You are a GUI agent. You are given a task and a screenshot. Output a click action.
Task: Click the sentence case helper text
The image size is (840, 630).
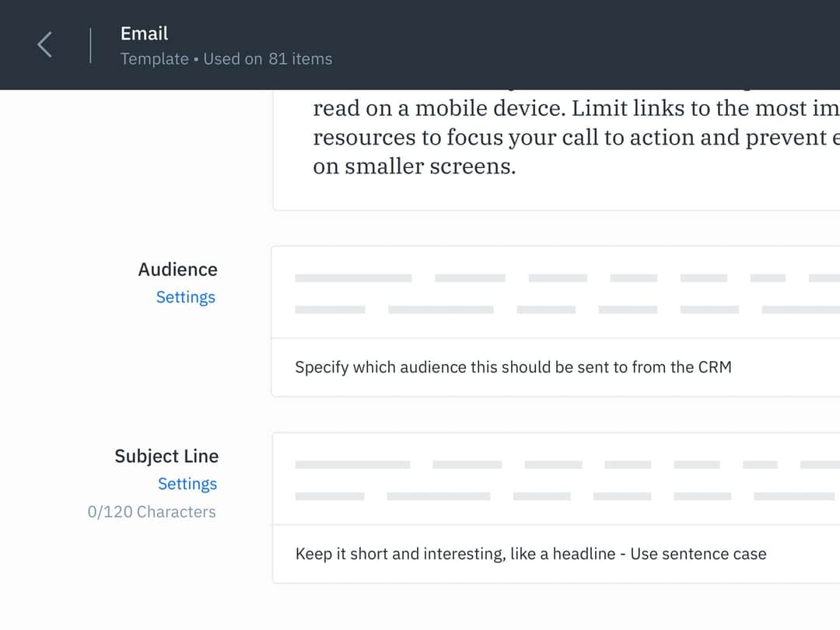[x=530, y=554]
